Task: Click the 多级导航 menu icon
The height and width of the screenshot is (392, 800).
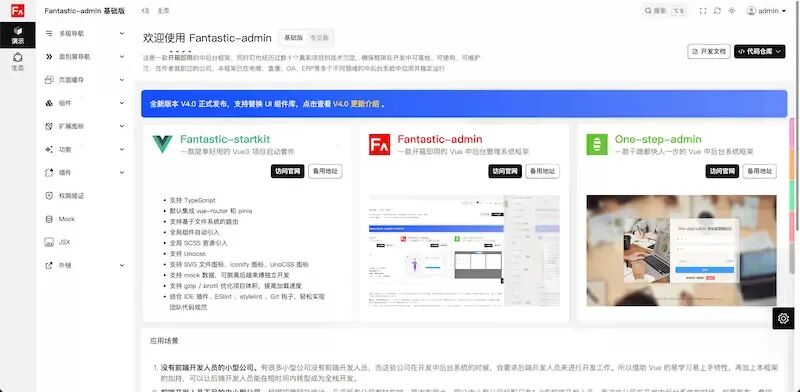Action: [49, 33]
